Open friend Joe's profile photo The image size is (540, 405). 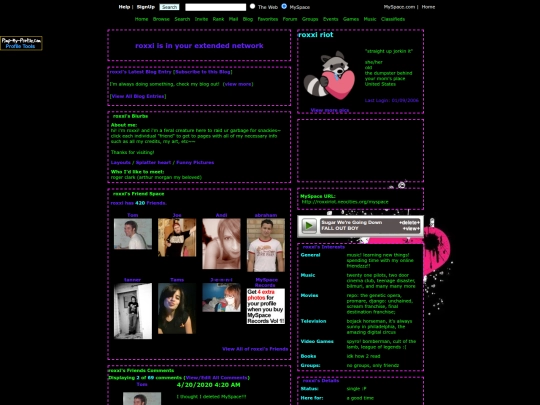177,238
